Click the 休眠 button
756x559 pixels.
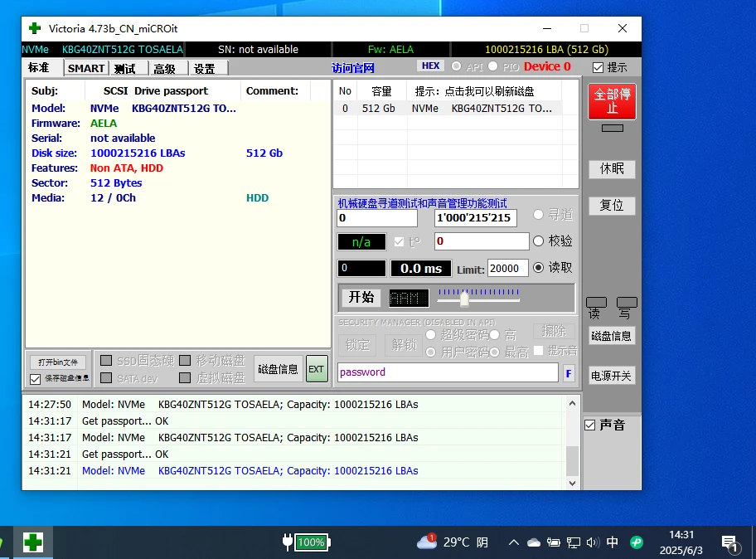[x=612, y=169]
